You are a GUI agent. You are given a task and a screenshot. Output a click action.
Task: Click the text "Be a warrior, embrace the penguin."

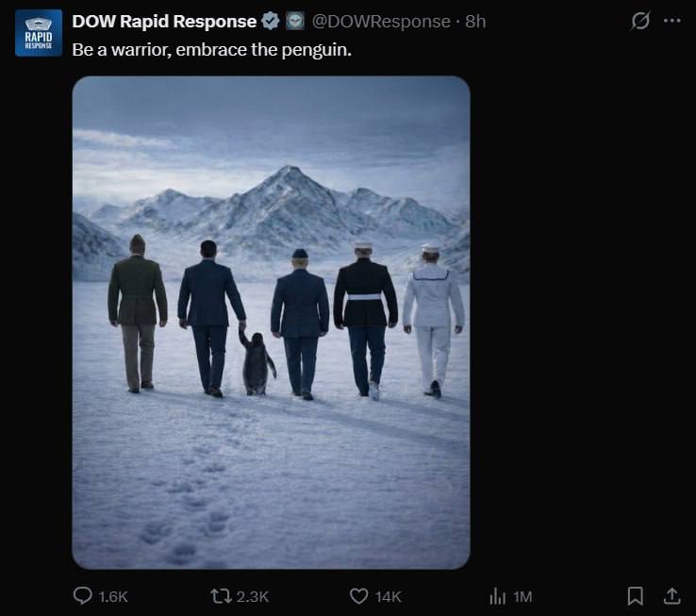[x=211, y=48]
